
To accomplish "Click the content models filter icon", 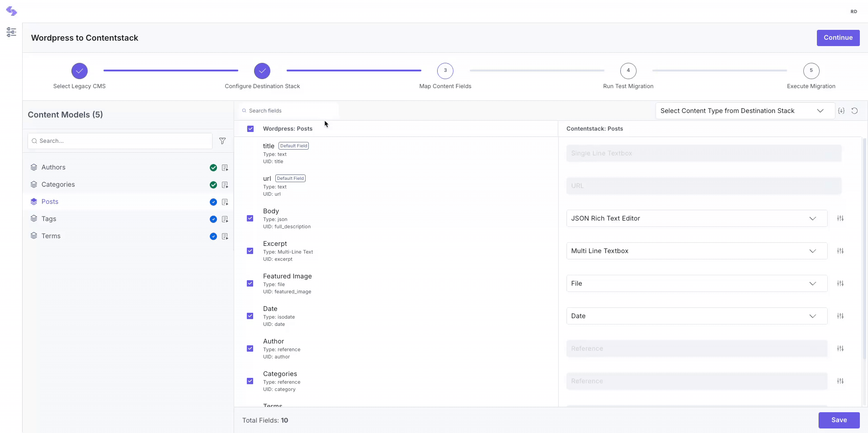I will [x=222, y=141].
